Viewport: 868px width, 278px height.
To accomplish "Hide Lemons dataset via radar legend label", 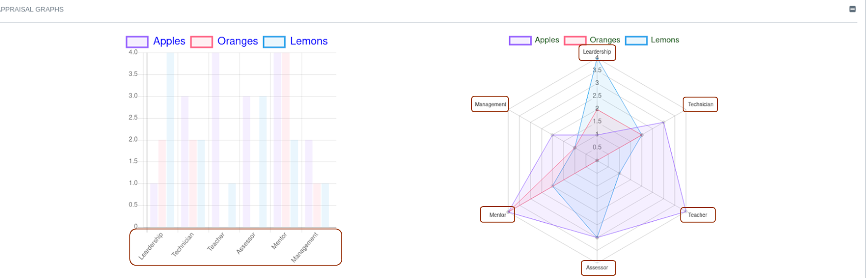I will point(665,40).
